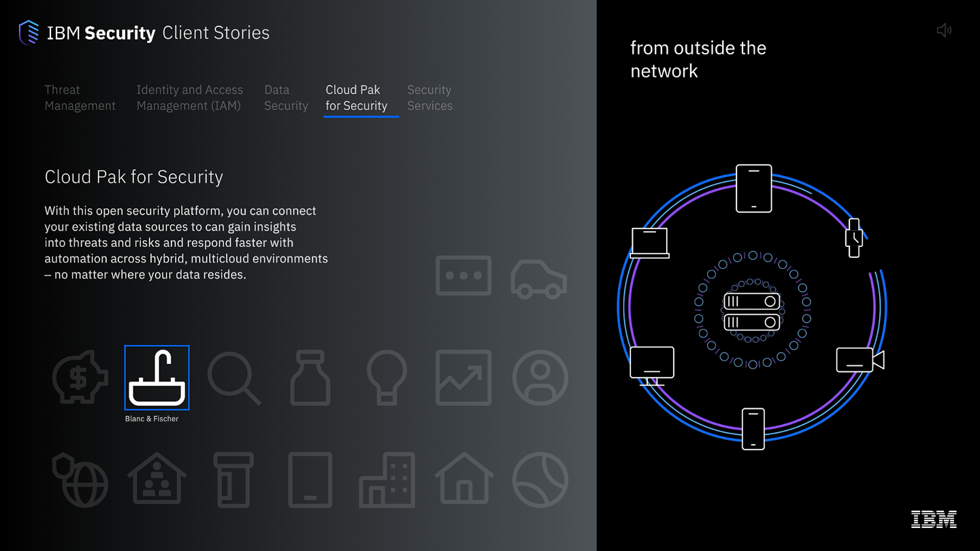Viewport: 980px width, 551px height.
Task: Select the Cloud Pak for Security tab
Action: pos(357,98)
